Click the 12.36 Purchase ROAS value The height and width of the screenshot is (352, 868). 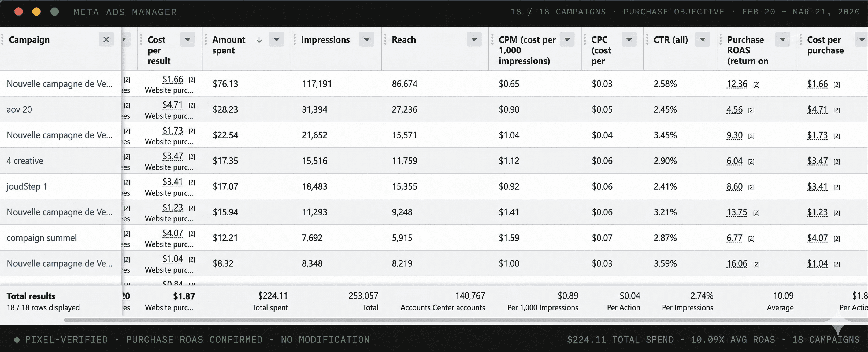[737, 84]
